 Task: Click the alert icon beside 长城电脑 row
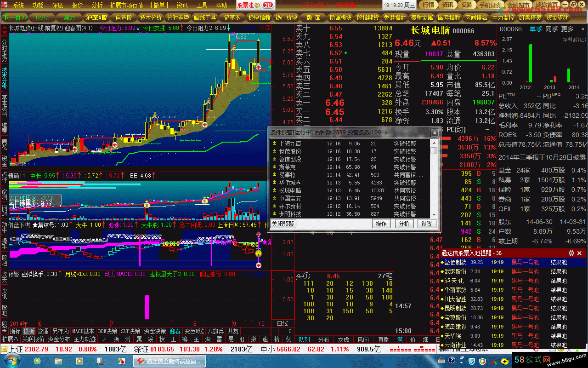tap(274, 190)
